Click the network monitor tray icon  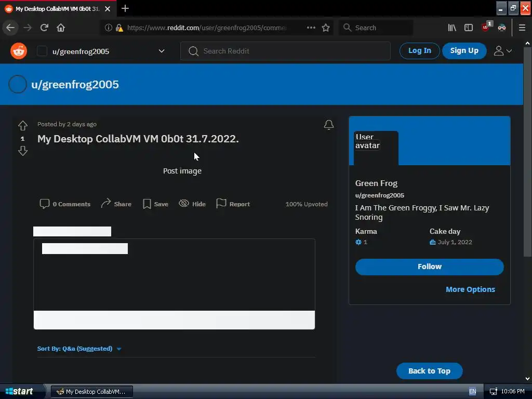(494, 392)
